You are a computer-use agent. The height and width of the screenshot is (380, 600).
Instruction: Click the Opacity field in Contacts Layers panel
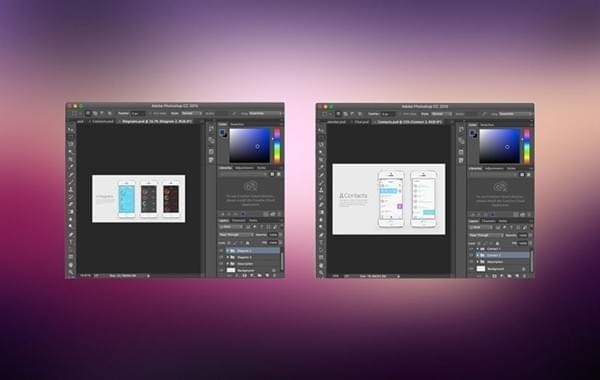point(523,235)
